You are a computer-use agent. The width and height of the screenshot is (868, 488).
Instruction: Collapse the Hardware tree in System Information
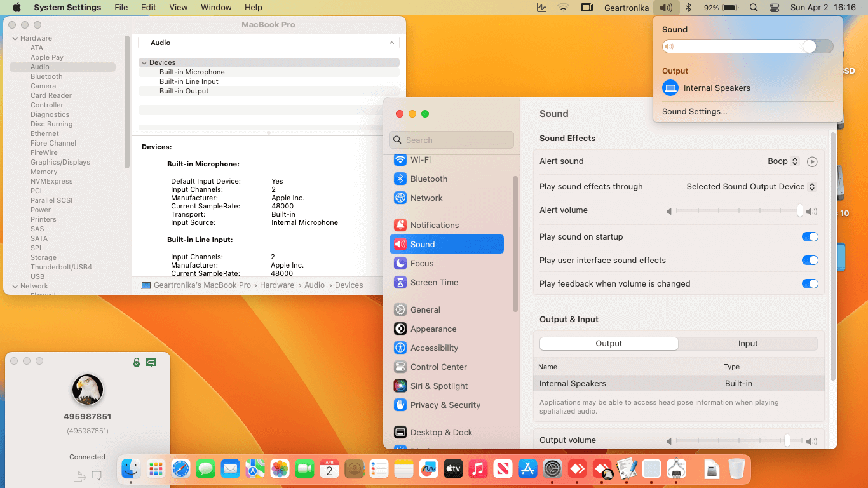pyautogui.click(x=15, y=38)
